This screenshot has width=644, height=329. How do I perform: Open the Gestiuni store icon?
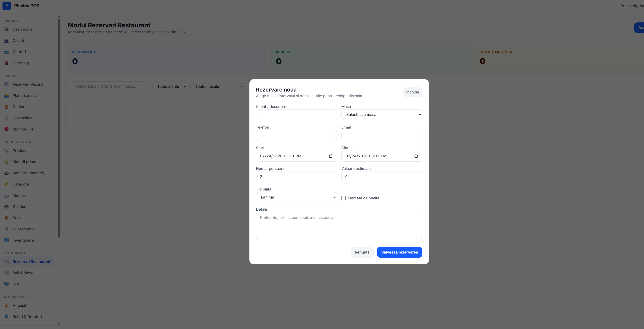point(6,207)
